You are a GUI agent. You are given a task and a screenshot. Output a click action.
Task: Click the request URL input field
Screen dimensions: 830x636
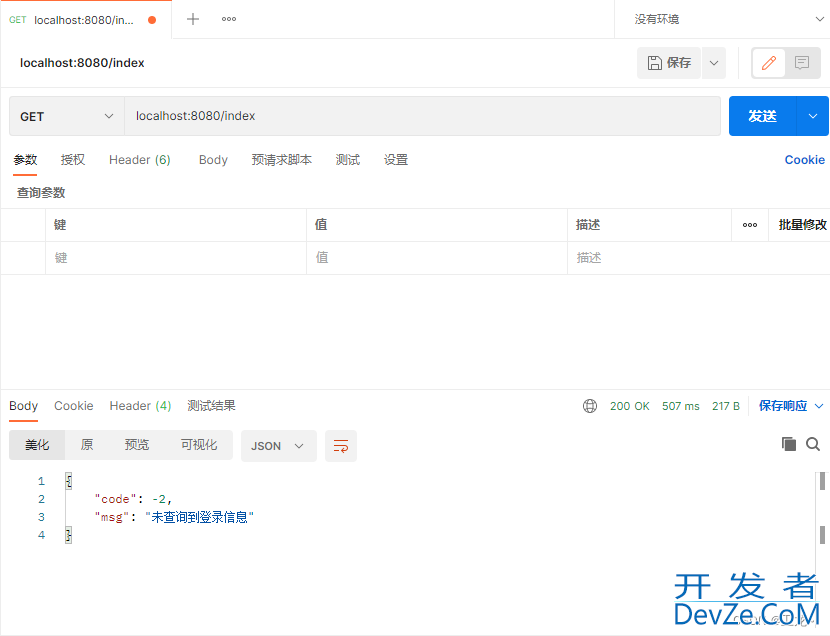click(422, 116)
